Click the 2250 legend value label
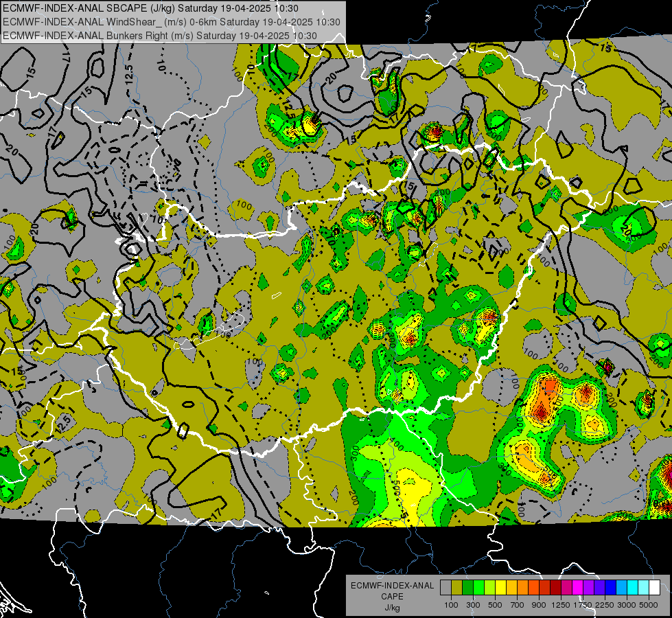Viewport: 672px width, 618px height. [x=605, y=605]
